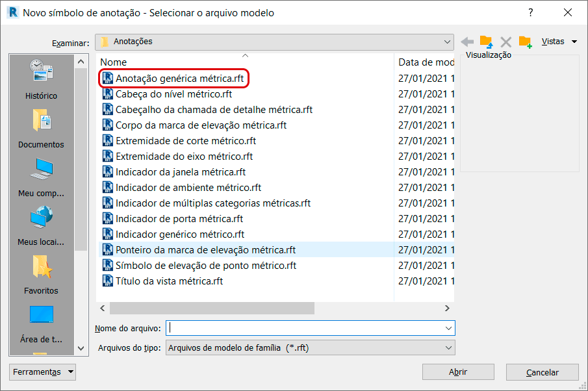Create a new folder with toolbar icon
Viewport: 588px width, 391px height.
tap(525, 42)
